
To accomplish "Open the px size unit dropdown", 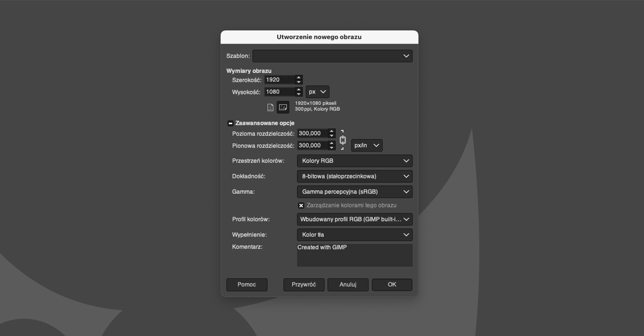I will coord(317,92).
